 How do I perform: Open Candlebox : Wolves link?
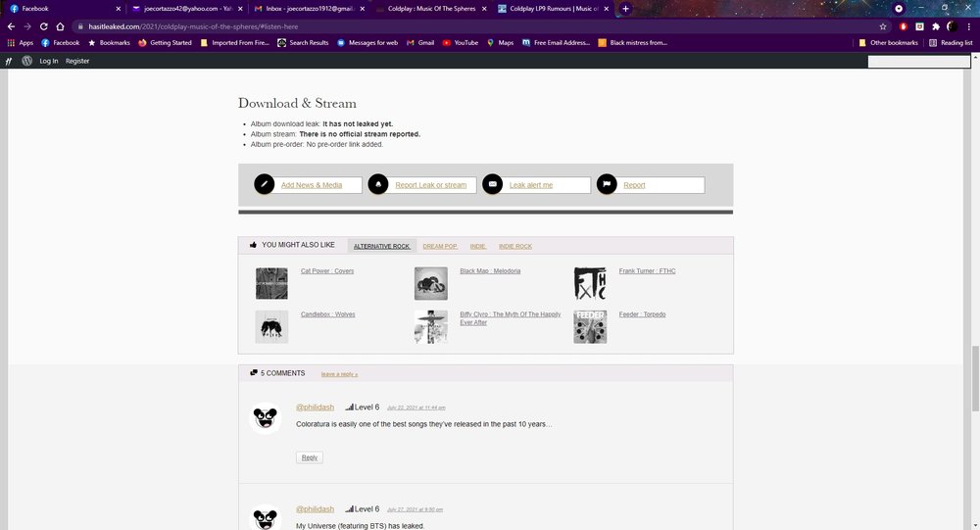tap(327, 314)
